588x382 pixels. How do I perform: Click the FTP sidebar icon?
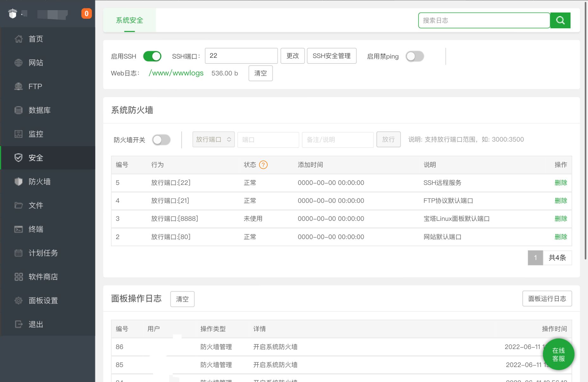click(19, 86)
